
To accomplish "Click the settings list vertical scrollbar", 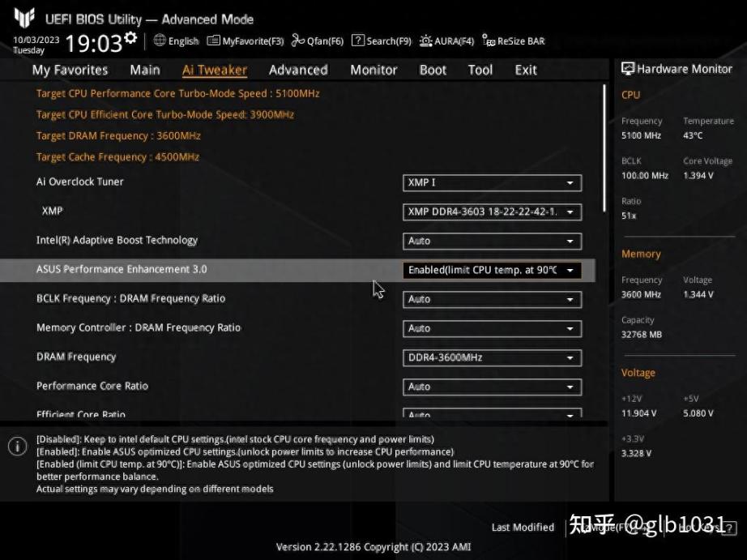I will (x=604, y=148).
